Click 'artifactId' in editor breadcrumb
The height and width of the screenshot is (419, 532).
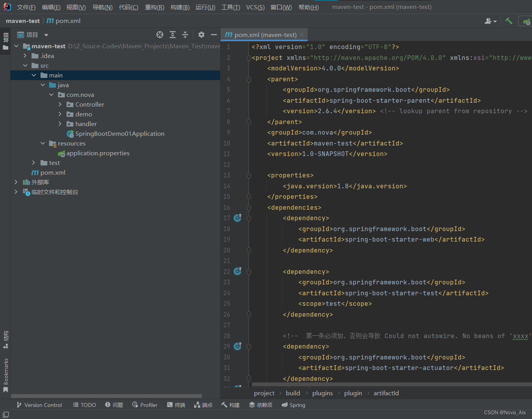386,393
